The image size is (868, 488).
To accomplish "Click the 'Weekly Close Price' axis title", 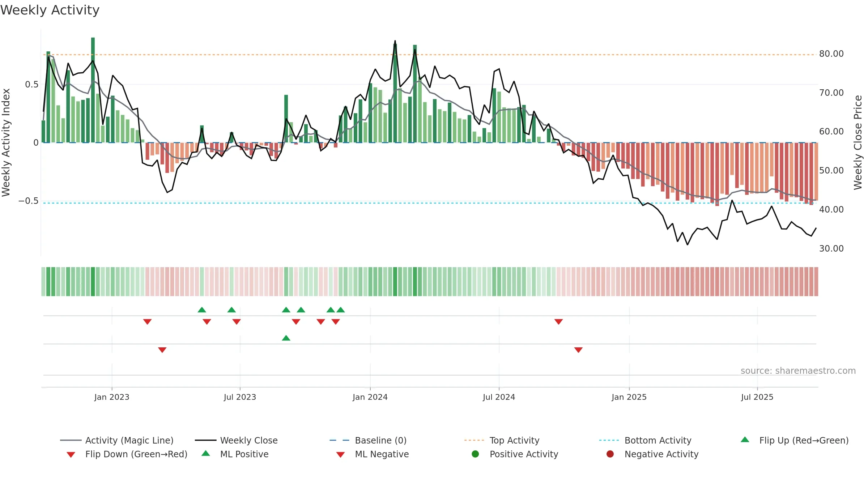I will [x=858, y=142].
